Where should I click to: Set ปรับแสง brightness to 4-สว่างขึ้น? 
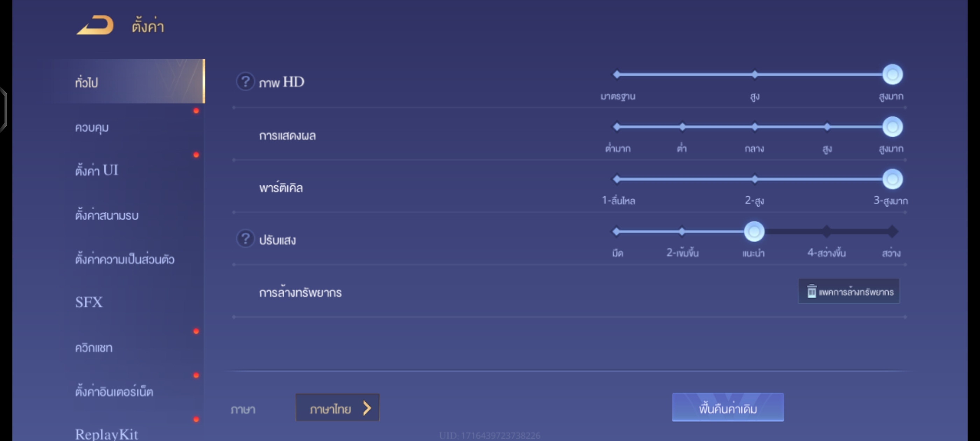tap(826, 231)
